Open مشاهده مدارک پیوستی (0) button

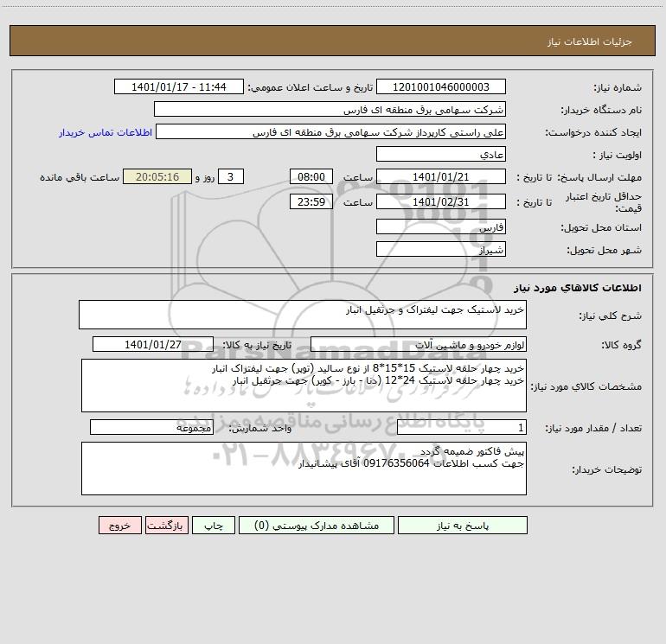[x=317, y=526]
